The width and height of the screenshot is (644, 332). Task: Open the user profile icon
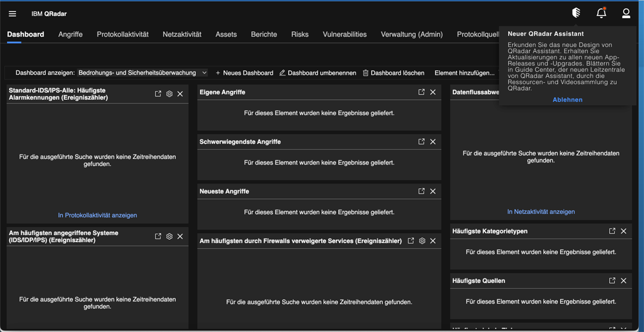click(626, 13)
